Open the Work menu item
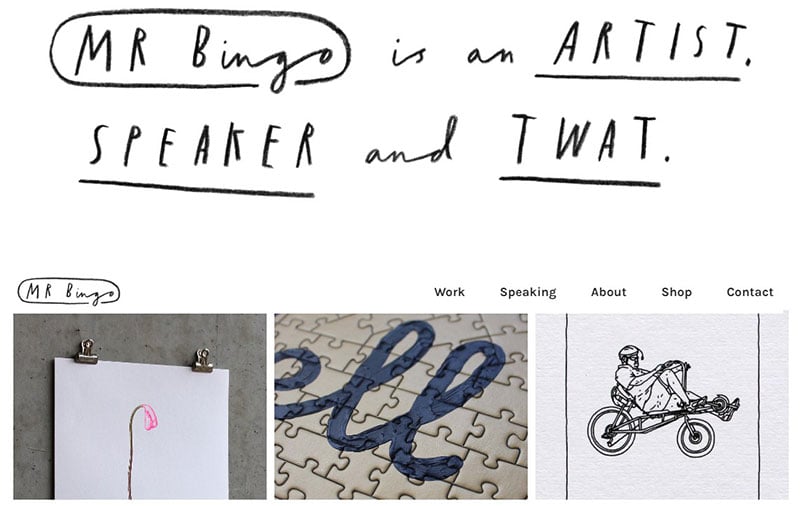The image size is (800, 506). tap(449, 292)
